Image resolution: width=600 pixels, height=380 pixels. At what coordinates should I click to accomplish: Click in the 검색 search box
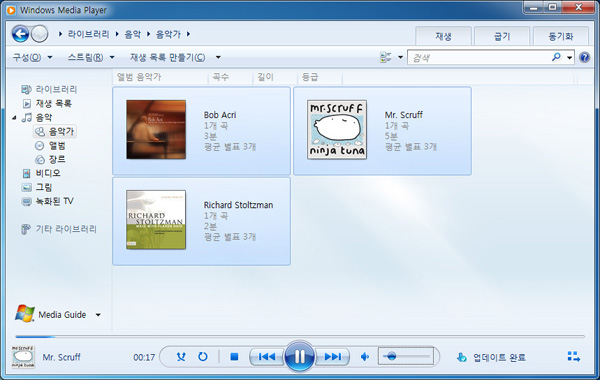pos(479,57)
